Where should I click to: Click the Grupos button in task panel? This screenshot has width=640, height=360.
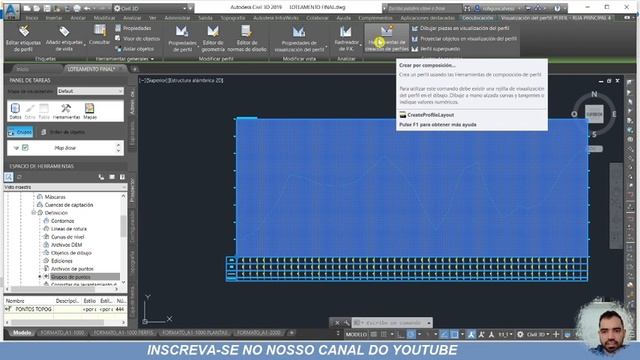click(20, 132)
